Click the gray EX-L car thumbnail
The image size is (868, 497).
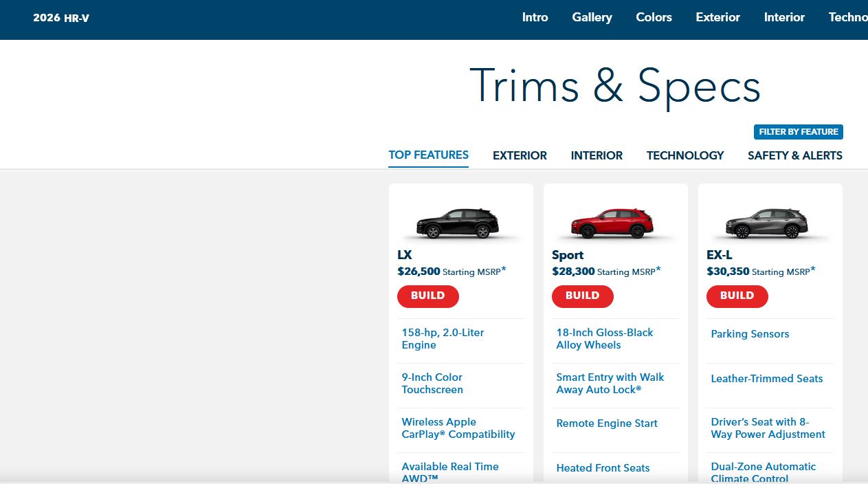click(766, 223)
